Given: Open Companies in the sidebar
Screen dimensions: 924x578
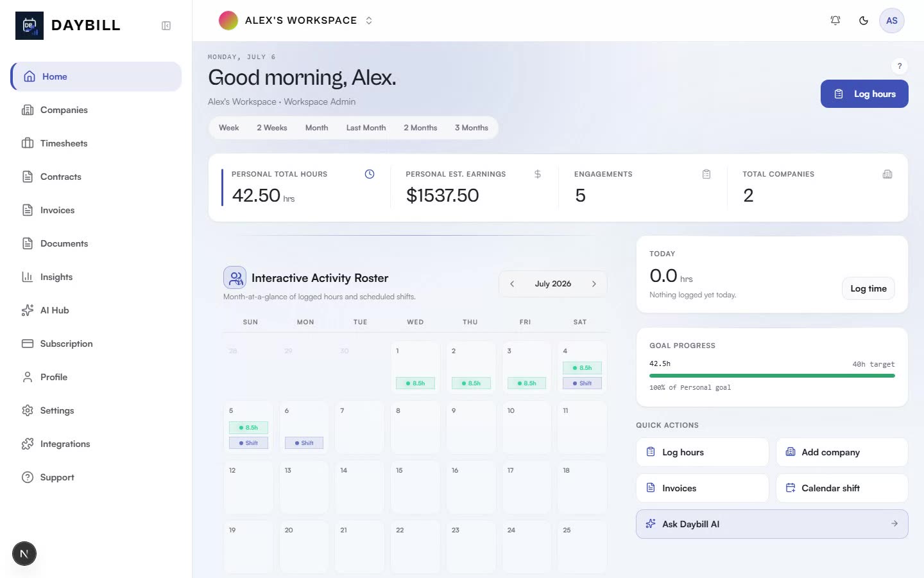Looking at the screenshot, I should click(96, 110).
